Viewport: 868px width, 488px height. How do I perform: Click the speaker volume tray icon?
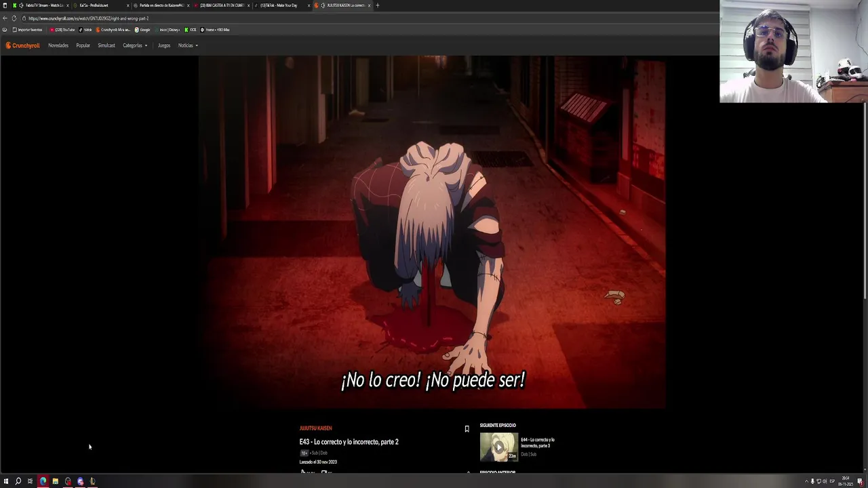click(x=825, y=481)
